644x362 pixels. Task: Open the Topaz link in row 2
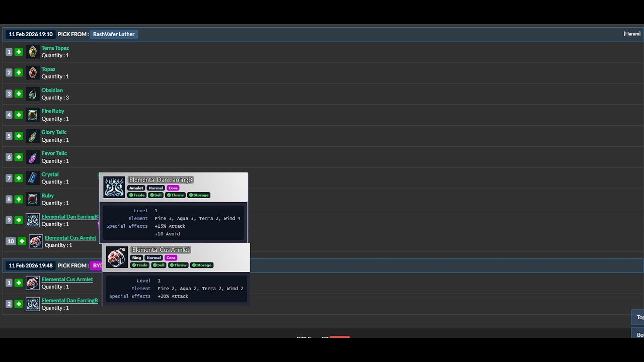(x=48, y=69)
